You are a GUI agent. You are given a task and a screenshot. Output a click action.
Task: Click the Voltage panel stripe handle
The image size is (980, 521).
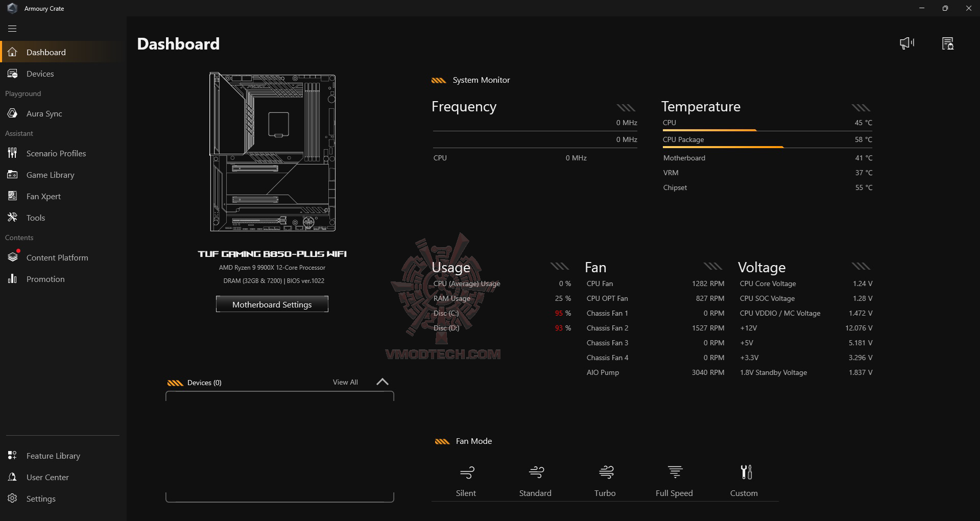click(861, 266)
